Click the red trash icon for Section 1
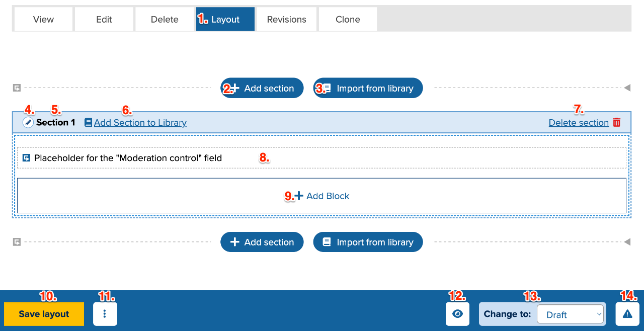The width and height of the screenshot is (644, 331). click(616, 122)
